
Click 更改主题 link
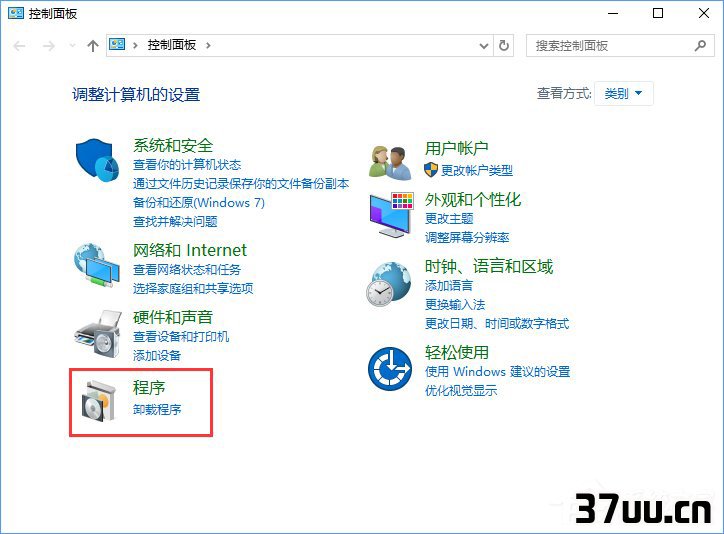[449, 218]
